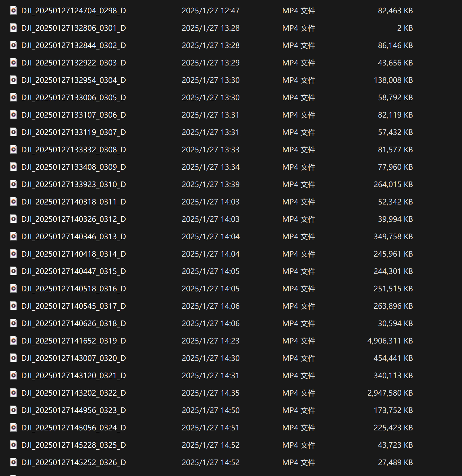The image size is (462, 476).
Task: Click file type of the 30,594 KB file
Action: coord(299,324)
